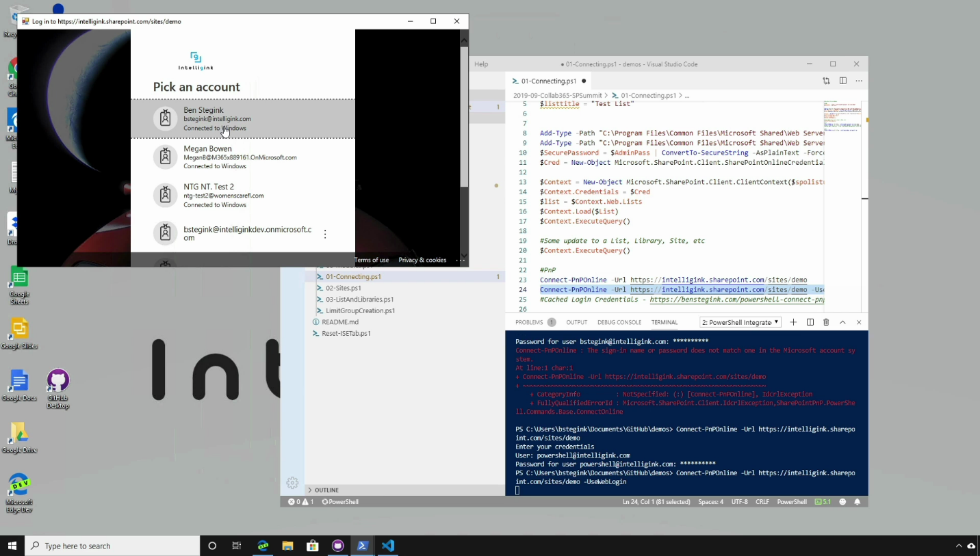Open sign-in dialog footer ellipsis menu
Image resolution: width=980 pixels, height=556 pixels.
460,260
